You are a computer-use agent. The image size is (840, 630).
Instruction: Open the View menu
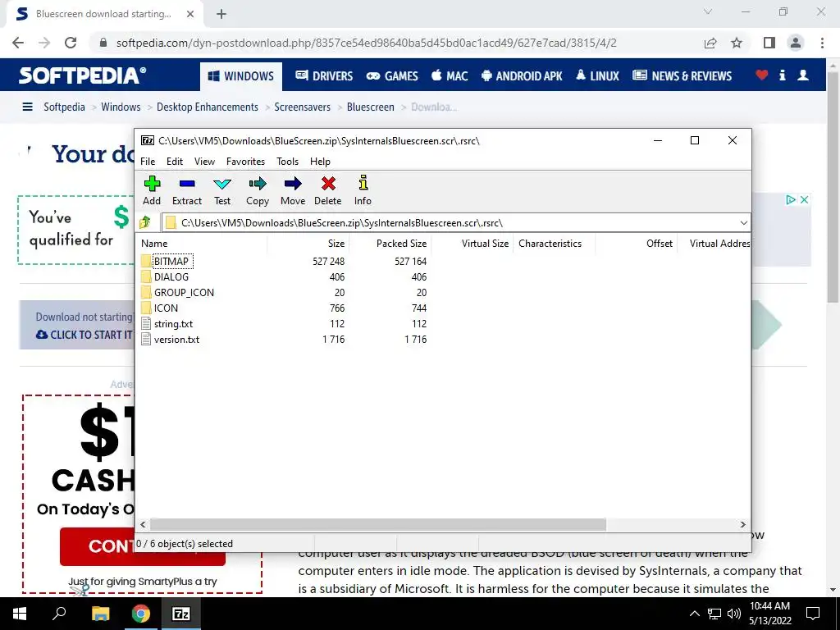tap(204, 162)
